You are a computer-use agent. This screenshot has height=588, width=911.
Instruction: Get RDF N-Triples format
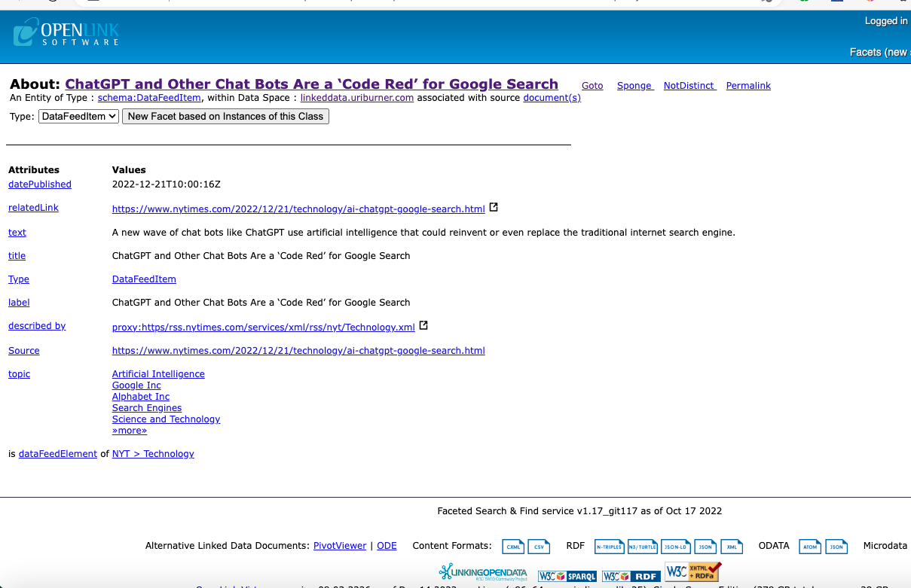609,547
